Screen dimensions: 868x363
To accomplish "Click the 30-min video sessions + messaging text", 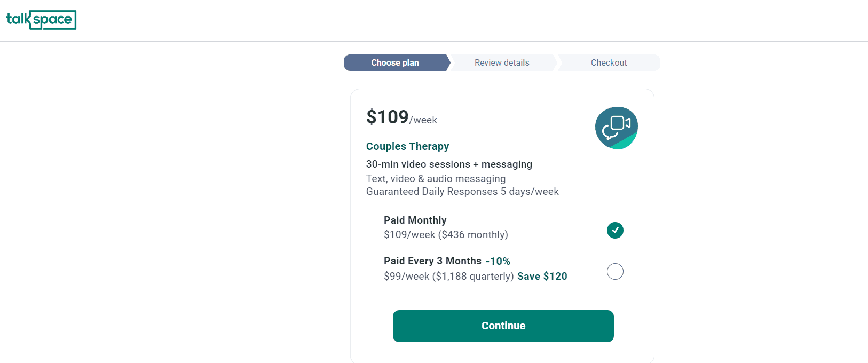I will point(449,164).
